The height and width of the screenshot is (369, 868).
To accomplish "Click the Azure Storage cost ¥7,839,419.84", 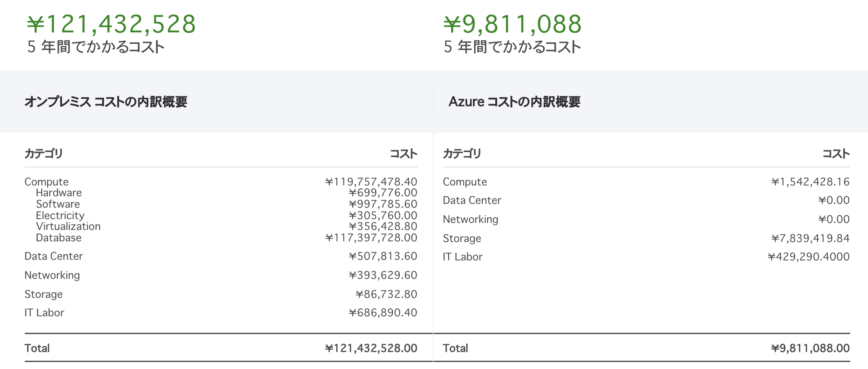I will click(x=810, y=238).
